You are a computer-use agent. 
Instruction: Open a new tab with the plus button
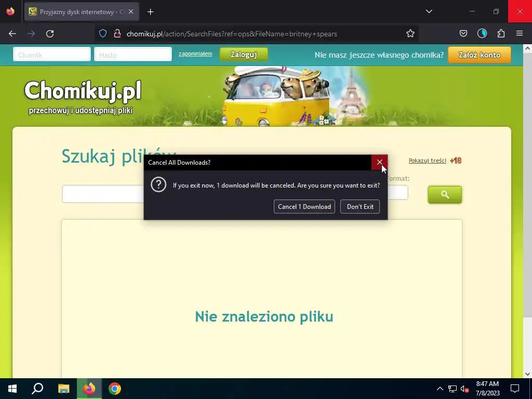[150, 12]
